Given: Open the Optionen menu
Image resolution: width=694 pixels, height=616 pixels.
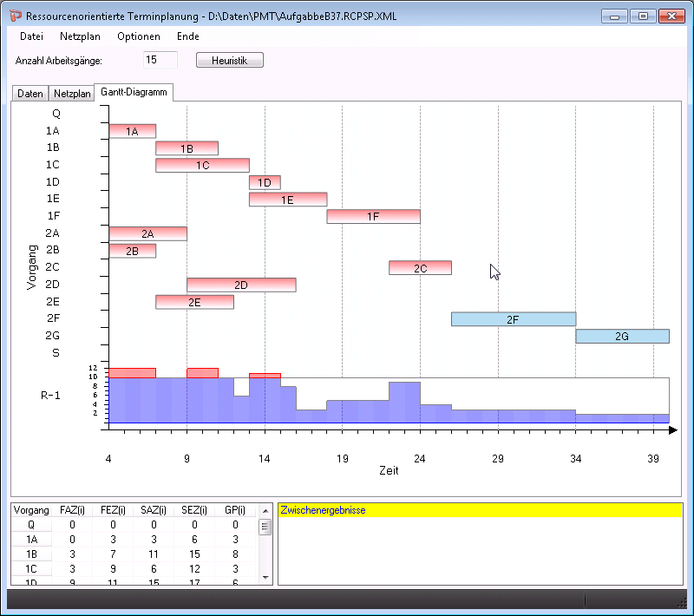Looking at the screenshot, I should (x=139, y=36).
